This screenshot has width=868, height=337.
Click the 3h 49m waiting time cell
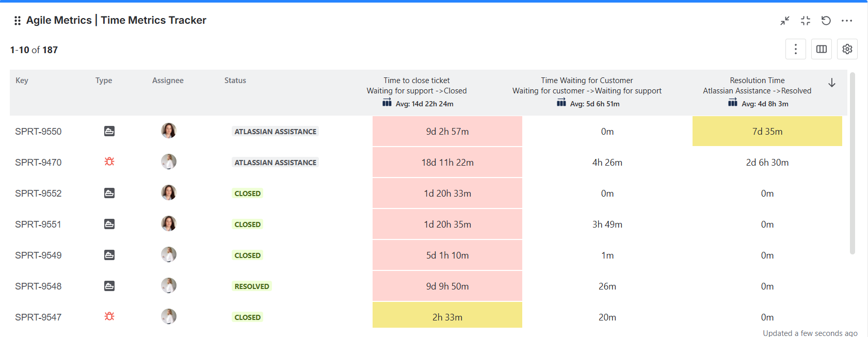pos(607,224)
